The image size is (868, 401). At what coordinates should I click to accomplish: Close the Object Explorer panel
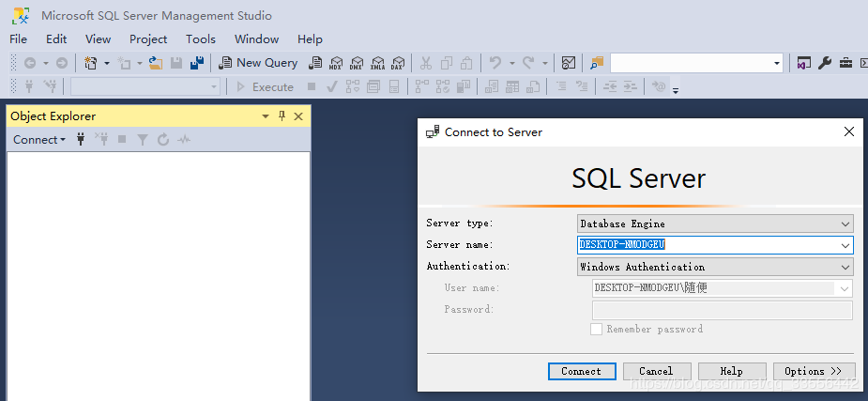click(298, 116)
